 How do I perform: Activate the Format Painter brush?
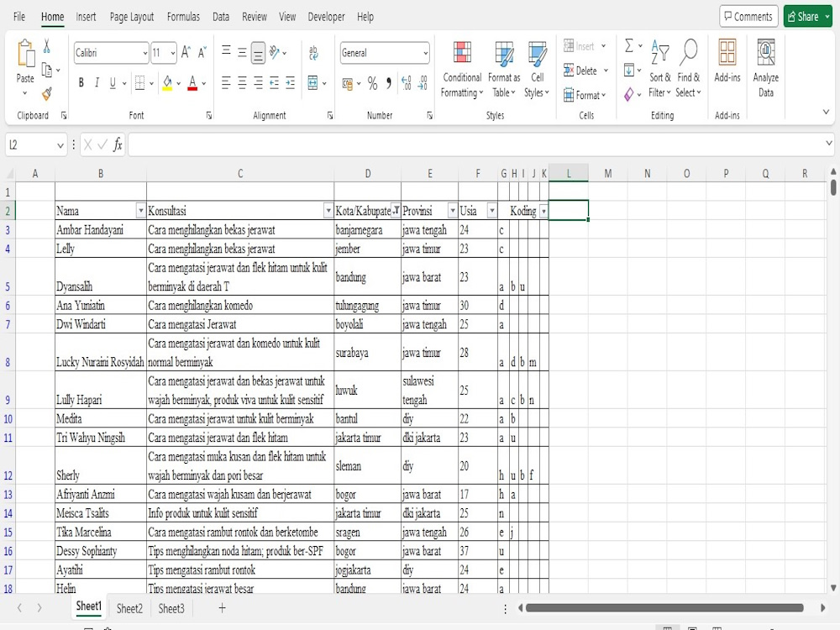(47, 94)
